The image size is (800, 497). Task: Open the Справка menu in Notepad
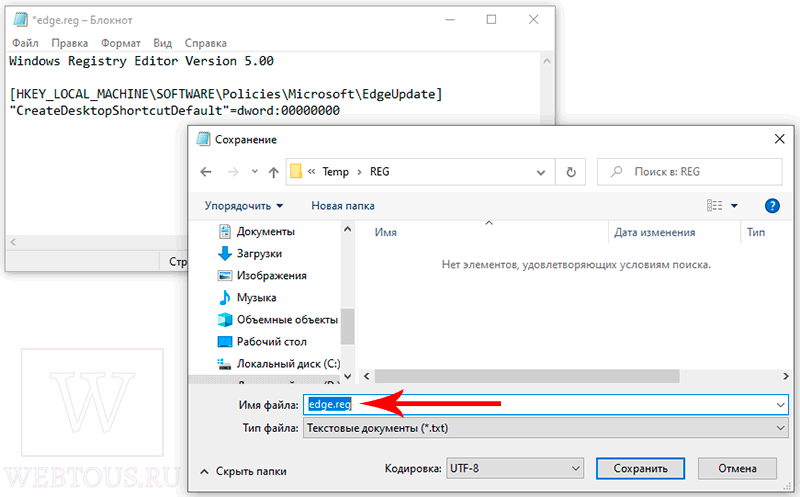click(x=206, y=43)
